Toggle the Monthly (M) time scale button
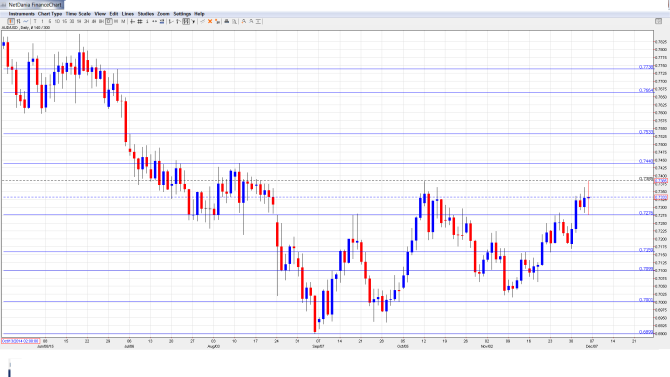 click(123, 21)
